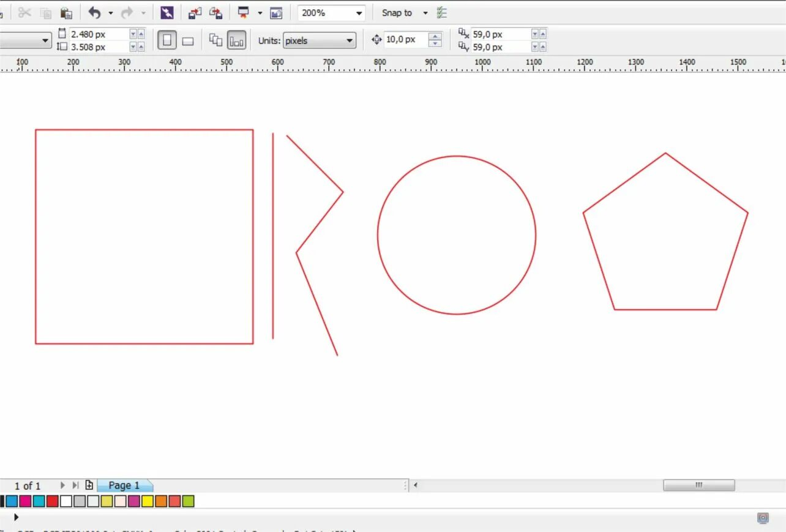Image resolution: width=786 pixels, height=532 pixels.
Task: Select the vertical red line on canvas
Action: [273, 236]
